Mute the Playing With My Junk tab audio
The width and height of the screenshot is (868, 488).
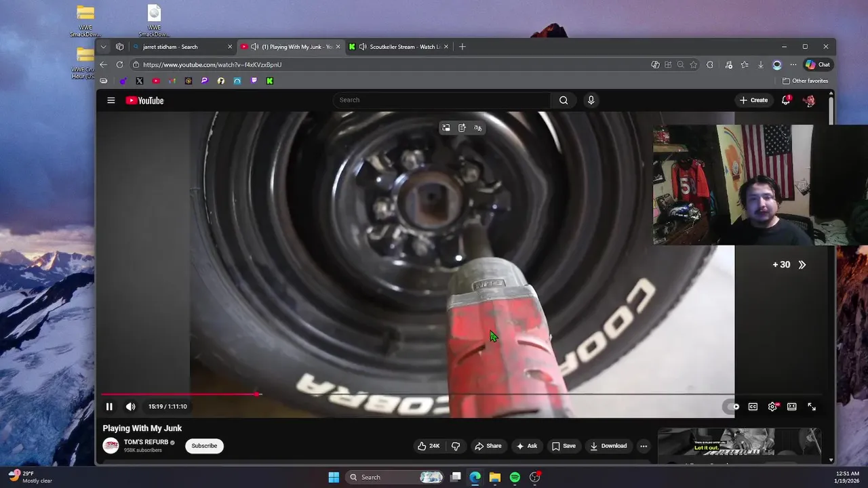click(254, 47)
